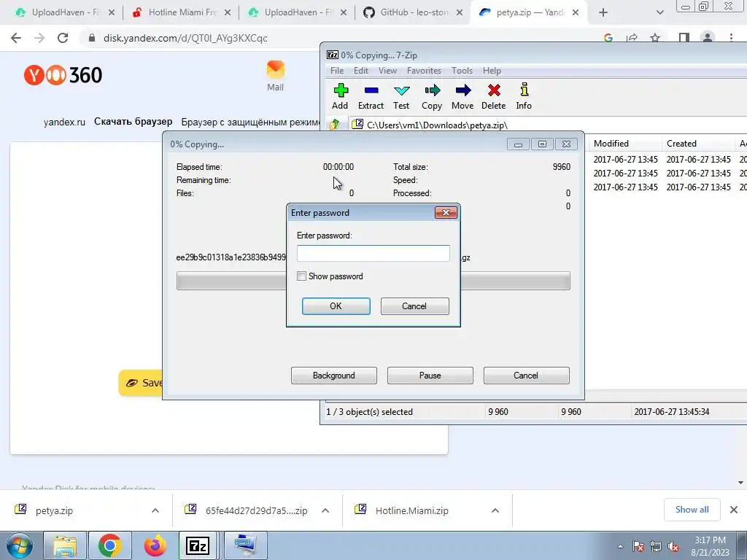This screenshot has width=747, height=560.
Task: Open Windows Start button
Action: (x=20, y=545)
